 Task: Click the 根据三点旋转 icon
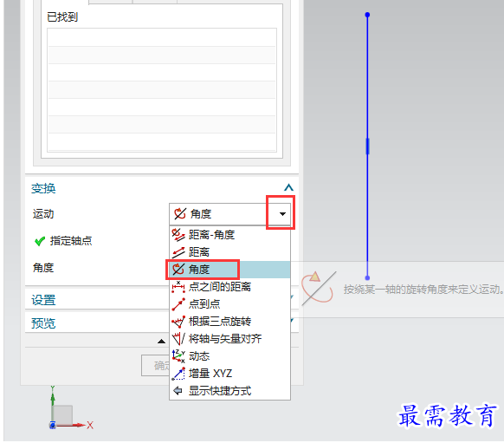click(x=178, y=322)
